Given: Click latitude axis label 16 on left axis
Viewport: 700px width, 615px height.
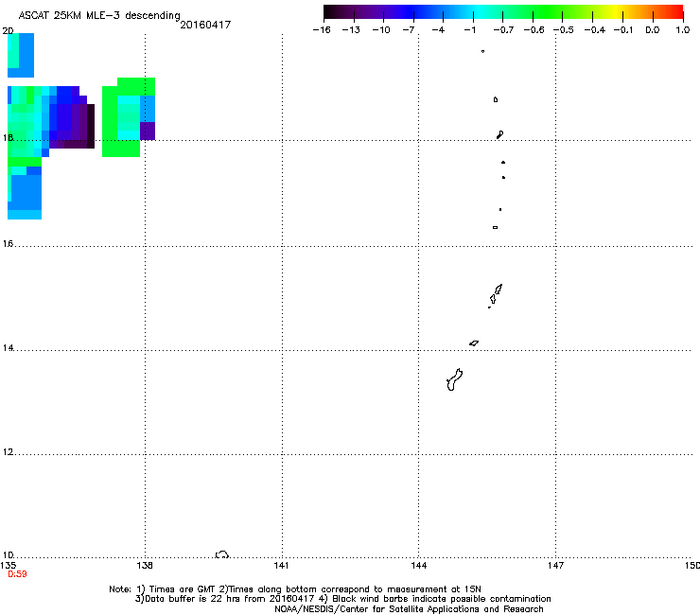Looking at the screenshot, I should [8, 243].
